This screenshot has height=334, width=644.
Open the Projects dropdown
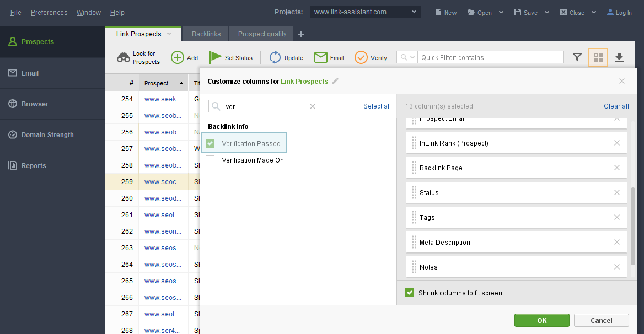coord(365,12)
